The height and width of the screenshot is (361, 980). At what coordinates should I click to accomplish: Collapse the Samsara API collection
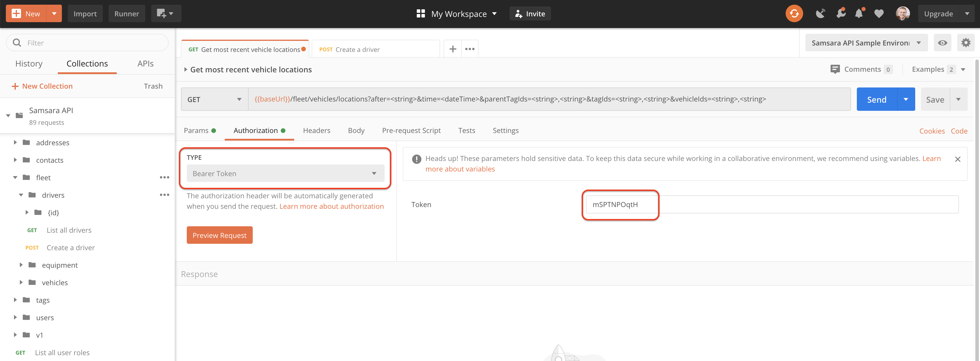[8, 115]
